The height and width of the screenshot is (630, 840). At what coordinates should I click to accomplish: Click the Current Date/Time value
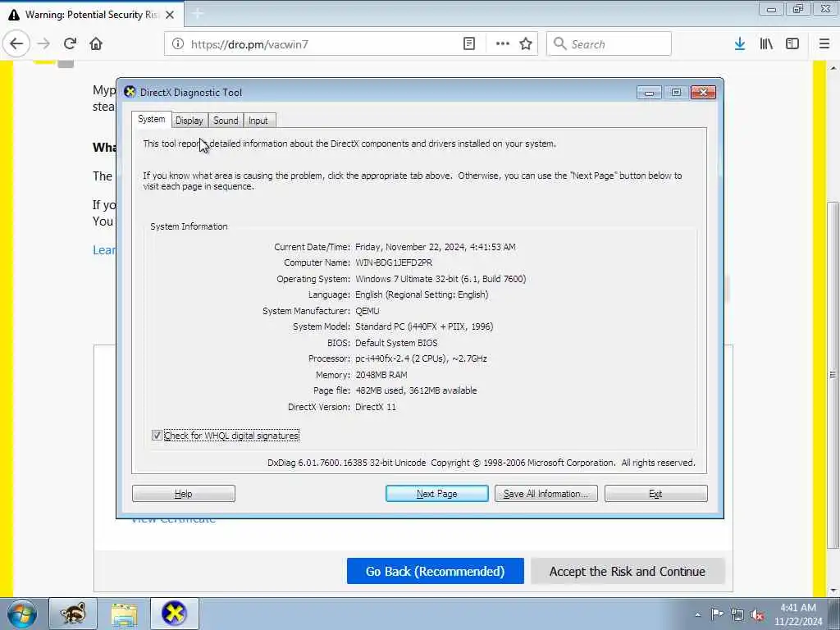click(435, 247)
